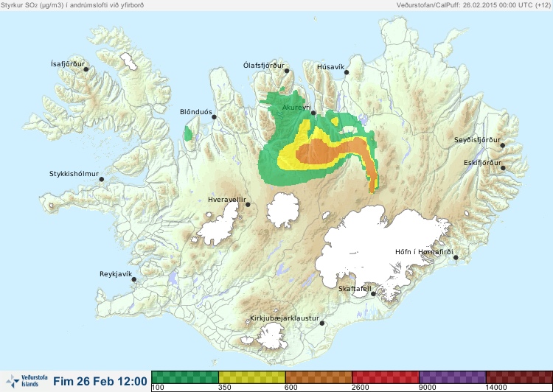Image resolution: width=553 pixels, height=392 pixels.
Task: Click the 'Seyðisfjörður' label text
Action: pyautogui.click(x=477, y=140)
